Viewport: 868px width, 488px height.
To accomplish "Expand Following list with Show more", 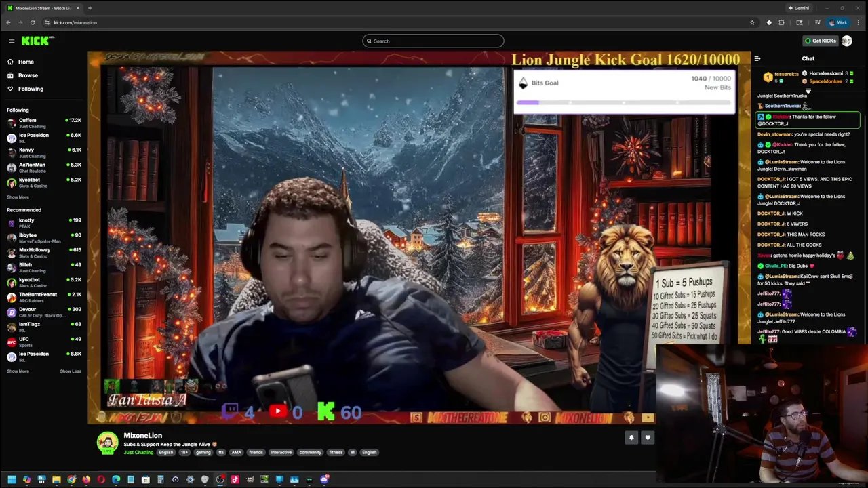I will pos(18,197).
